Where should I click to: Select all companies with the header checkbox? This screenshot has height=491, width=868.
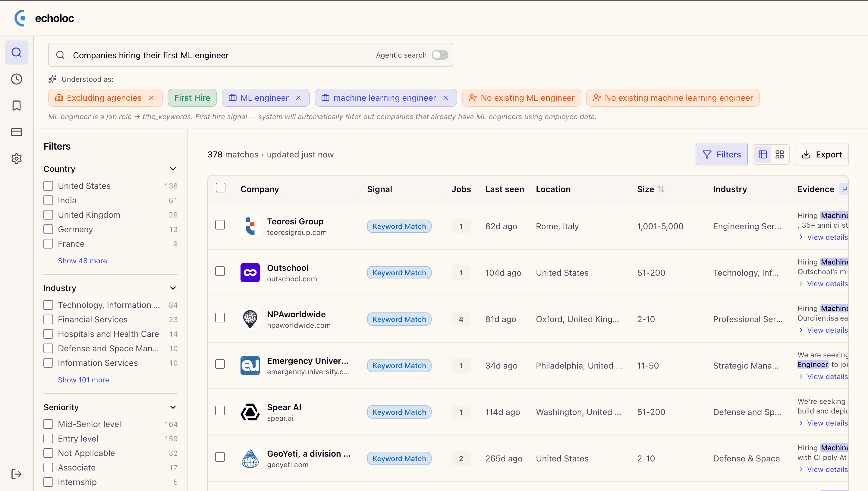tap(220, 188)
